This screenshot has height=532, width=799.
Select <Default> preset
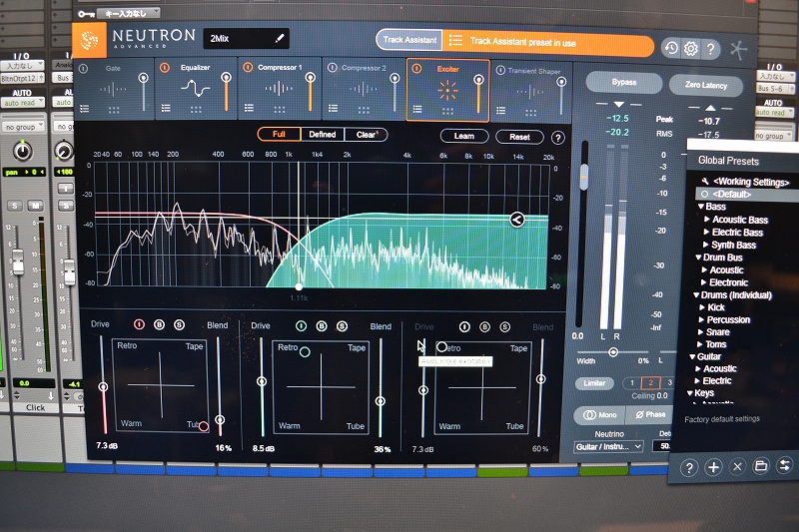point(747,195)
